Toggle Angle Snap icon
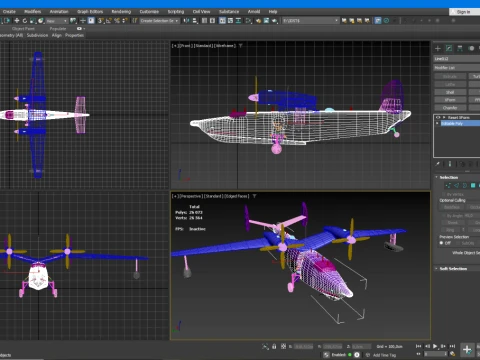 coord(109,21)
